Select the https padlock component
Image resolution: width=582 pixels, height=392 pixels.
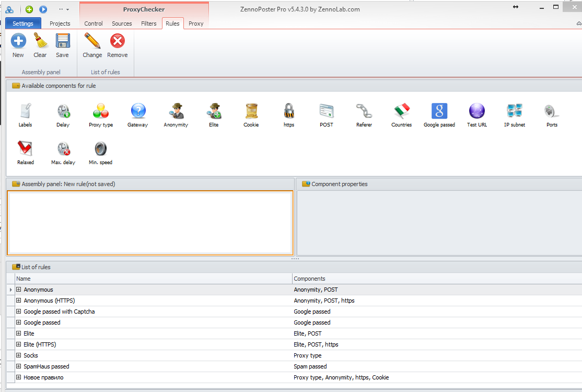pos(289,115)
